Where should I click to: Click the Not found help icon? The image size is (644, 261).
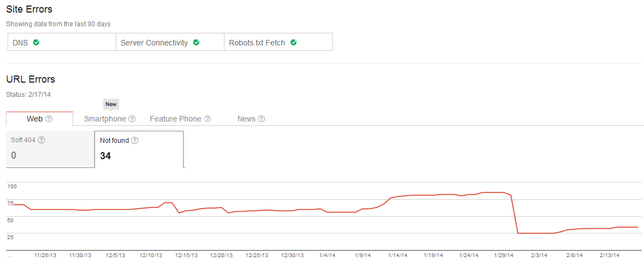[135, 141]
